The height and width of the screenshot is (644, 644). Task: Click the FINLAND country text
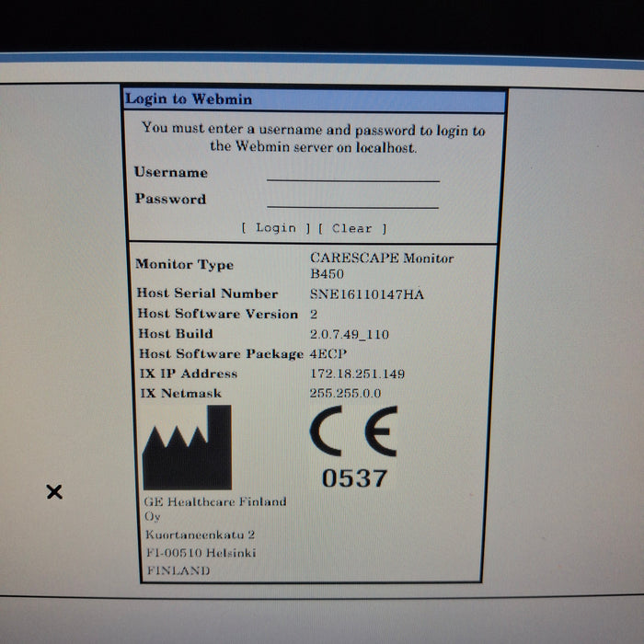[x=178, y=570]
